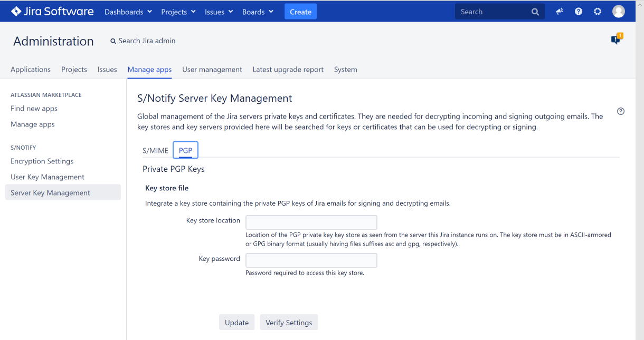Screen dimensions: 644x340
Task: Click the Verify Settings button
Action: [x=289, y=323]
